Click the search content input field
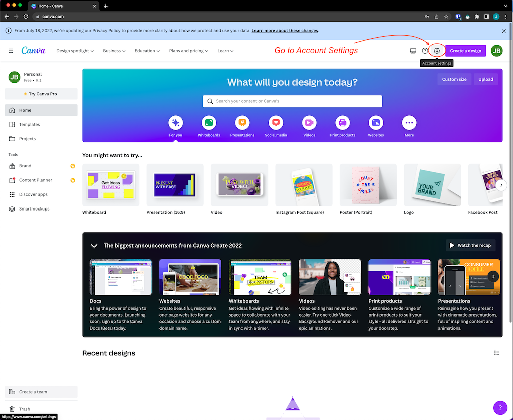This screenshot has height=420, width=513. coord(293,101)
